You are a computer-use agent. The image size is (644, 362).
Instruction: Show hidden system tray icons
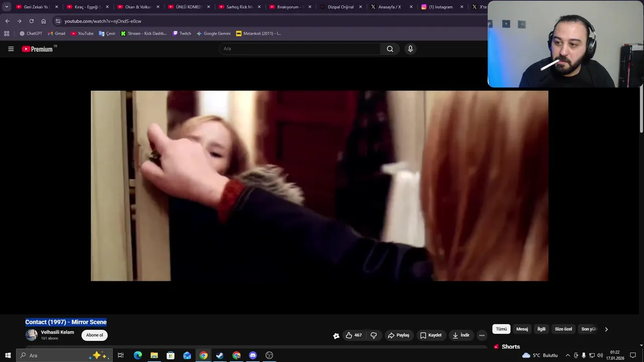568,355
